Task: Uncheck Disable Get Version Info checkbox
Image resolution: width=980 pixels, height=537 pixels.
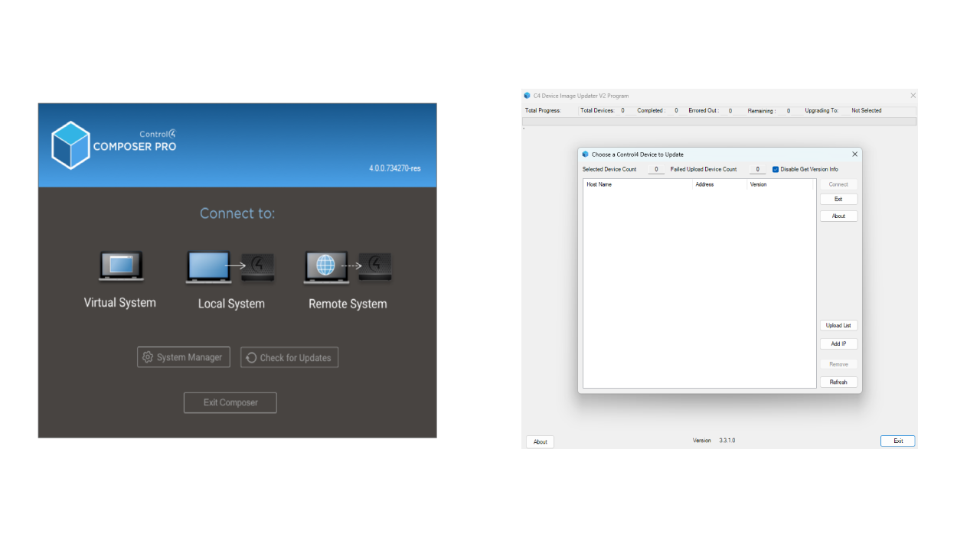Action: click(x=776, y=169)
